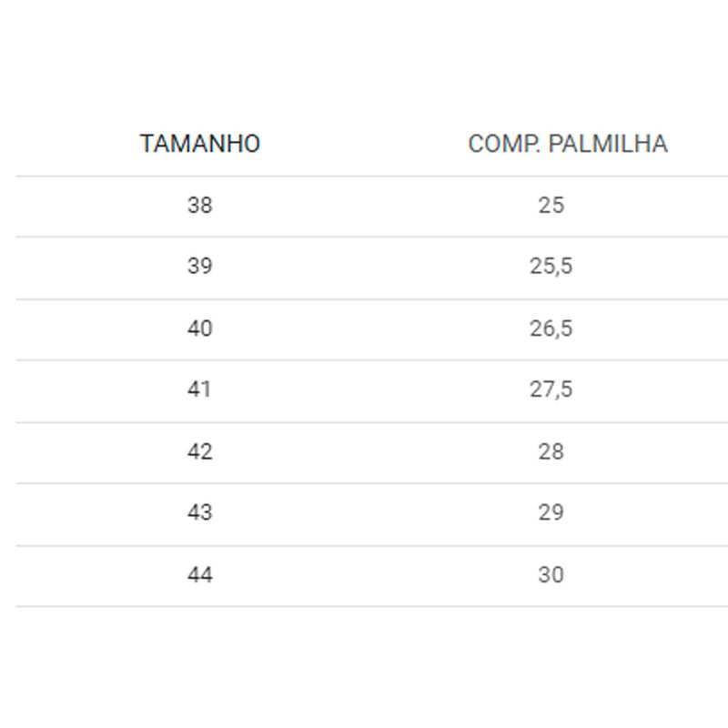Select size 38 in the table
The width and height of the screenshot is (728, 728).
(x=200, y=206)
